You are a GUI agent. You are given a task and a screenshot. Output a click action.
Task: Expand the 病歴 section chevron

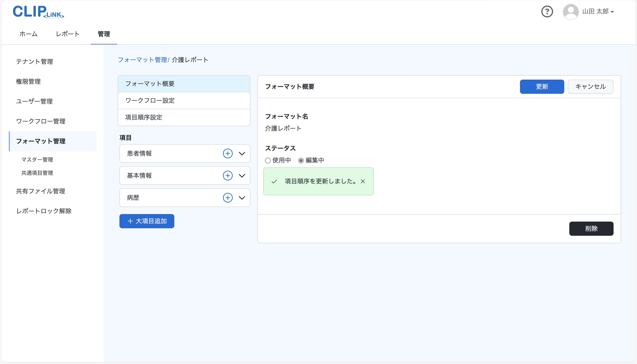(242, 198)
